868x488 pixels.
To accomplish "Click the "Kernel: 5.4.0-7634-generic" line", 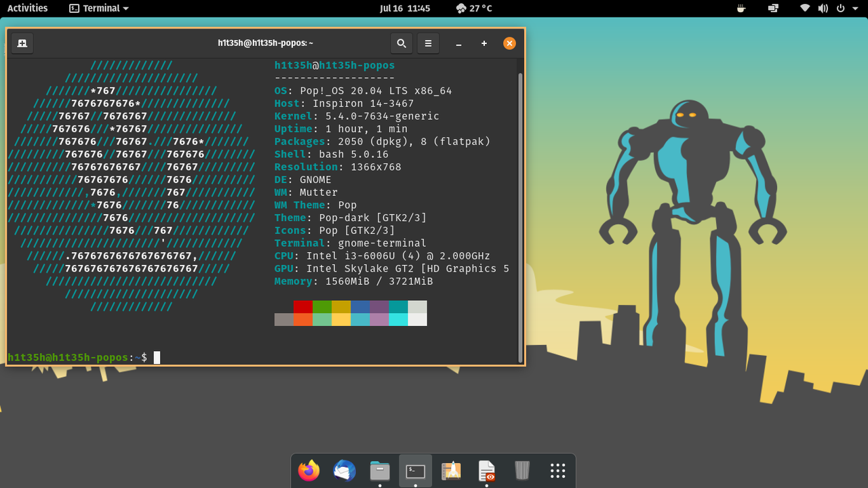I will click(357, 116).
